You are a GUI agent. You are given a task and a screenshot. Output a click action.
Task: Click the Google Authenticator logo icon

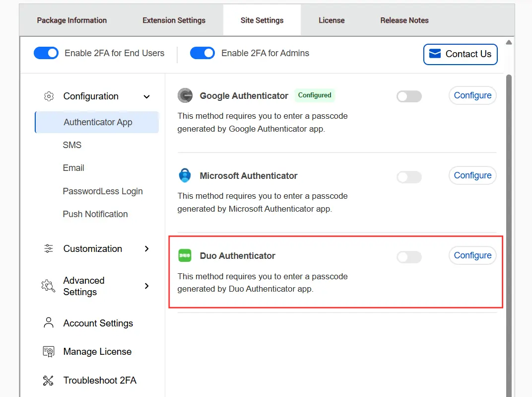tap(185, 95)
